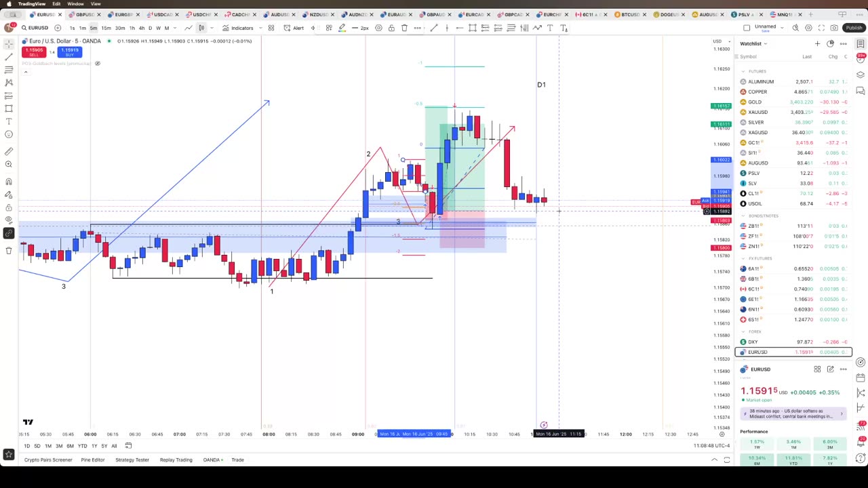Viewport: 868px width, 488px height.
Task: Take a chart snapshot with camera icon
Action: [x=834, y=28]
